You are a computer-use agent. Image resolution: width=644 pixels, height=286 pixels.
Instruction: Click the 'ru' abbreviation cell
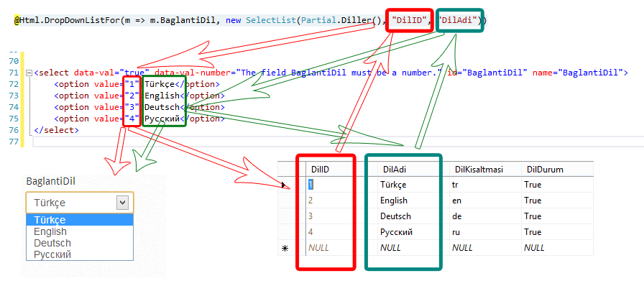point(485,232)
